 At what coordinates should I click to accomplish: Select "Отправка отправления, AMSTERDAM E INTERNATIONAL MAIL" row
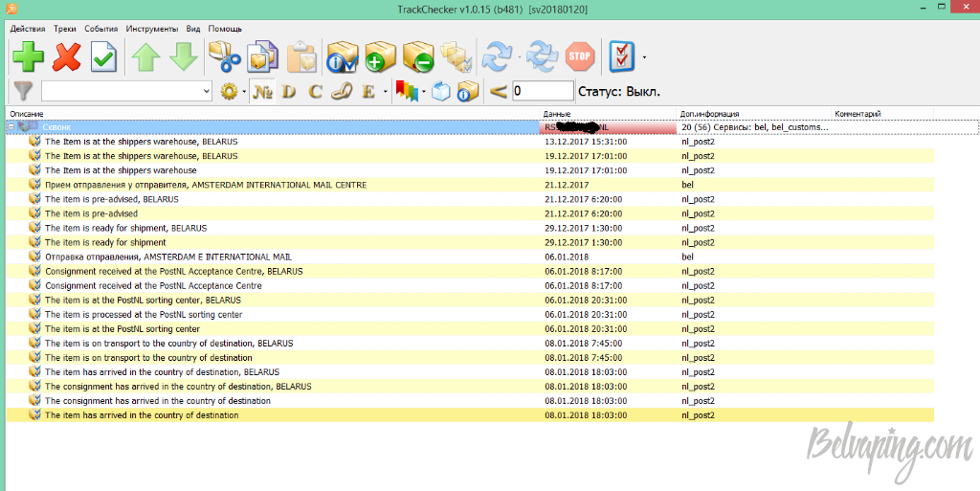click(x=470, y=257)
